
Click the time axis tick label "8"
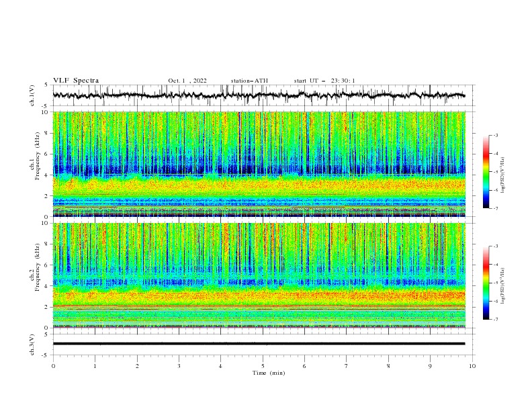[x=388, y=366]
